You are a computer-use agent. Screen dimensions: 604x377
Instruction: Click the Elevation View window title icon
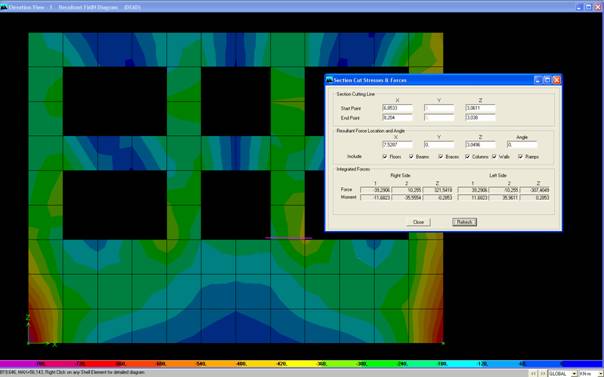(x=3, y=7)
